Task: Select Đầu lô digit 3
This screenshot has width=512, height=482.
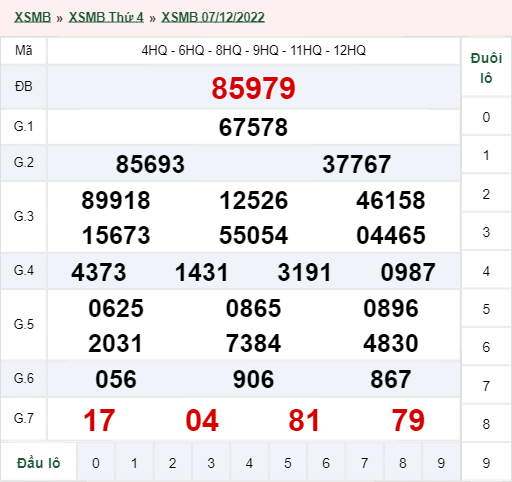Action: click(211, 463)
